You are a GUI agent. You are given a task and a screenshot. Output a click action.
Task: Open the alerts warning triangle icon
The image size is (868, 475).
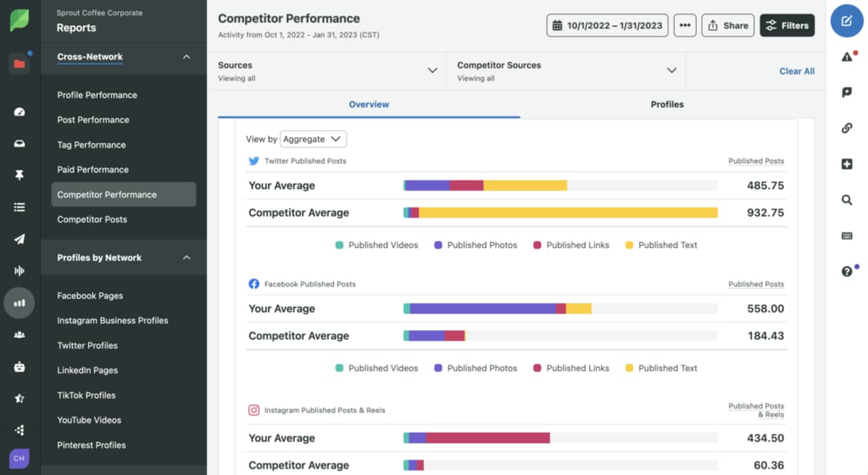pos(846,57)
